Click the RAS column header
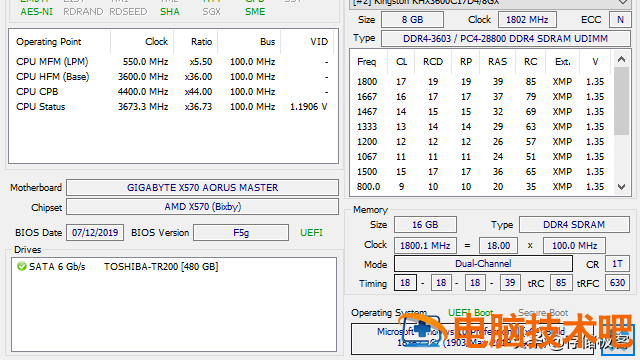This screenshot has height=360, width=640. pyautogui.click(x=497, y=62)
